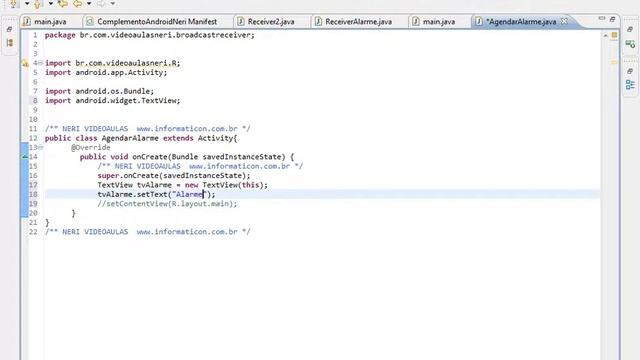Click the yellow warning marker in overview ruler

[x=614, y=63]
